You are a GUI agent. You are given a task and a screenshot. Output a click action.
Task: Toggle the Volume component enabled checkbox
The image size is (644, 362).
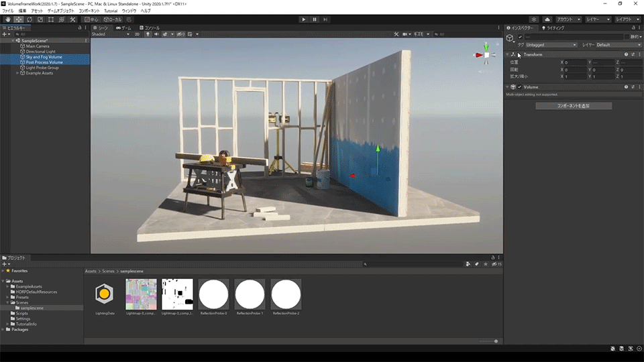519,87
